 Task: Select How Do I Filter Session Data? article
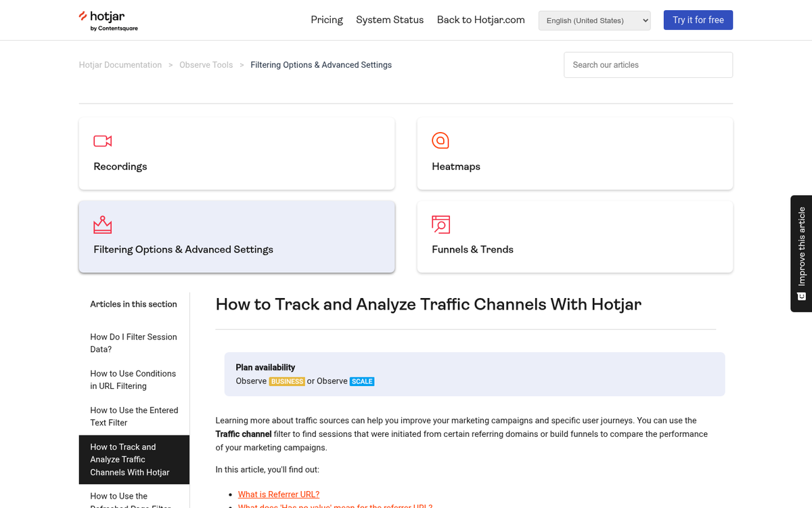coord(133,343)
